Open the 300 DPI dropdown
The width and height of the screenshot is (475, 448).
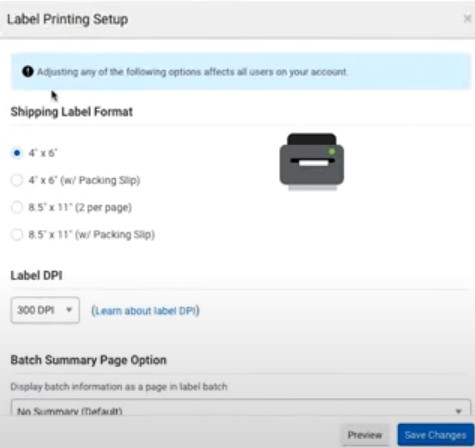pos(45,310)
